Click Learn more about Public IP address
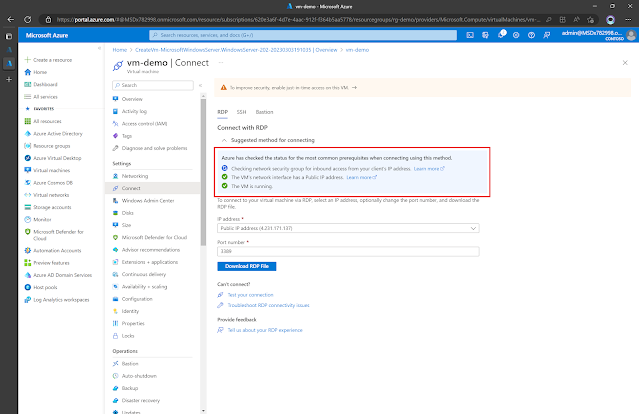Viewport: 639px width, 414px height. point(361,177)
